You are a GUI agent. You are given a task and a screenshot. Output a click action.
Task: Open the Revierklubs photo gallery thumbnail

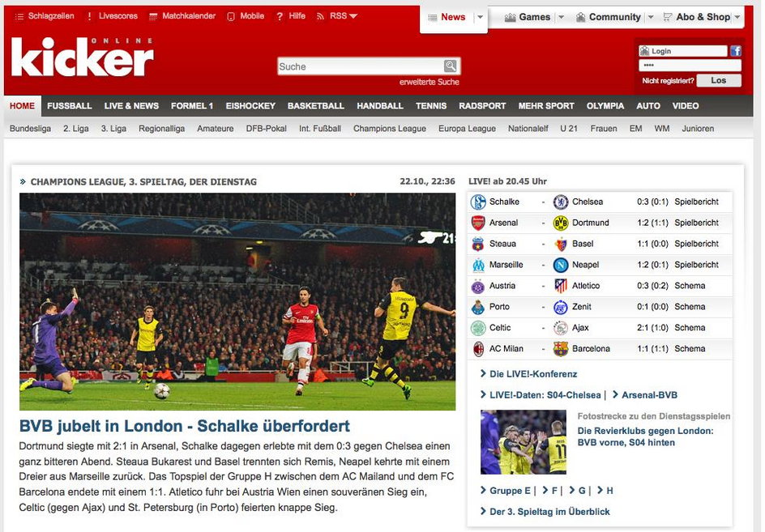523,442
